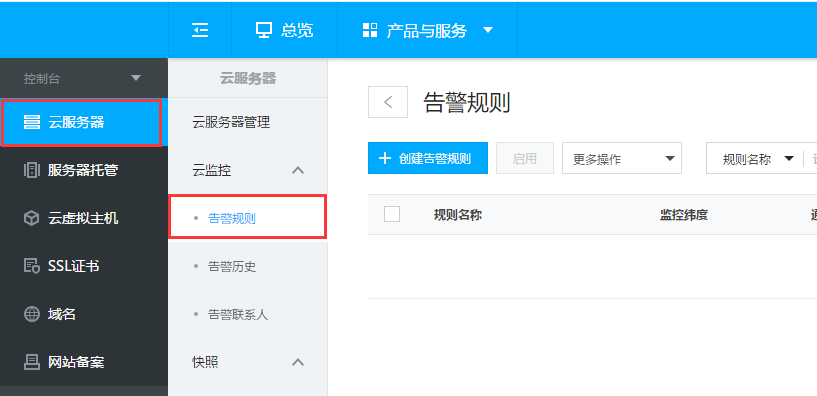Select 服务器托管 in the left sidebar
The width and height of the screenshot is (817, 396).
pyautogui.click(x=84, y=170)
